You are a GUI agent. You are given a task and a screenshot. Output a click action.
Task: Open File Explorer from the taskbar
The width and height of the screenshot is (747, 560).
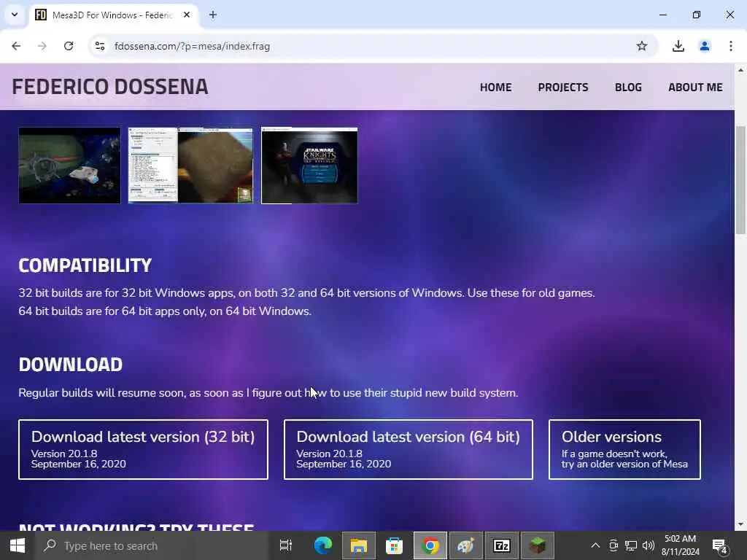tap(359, 545)
